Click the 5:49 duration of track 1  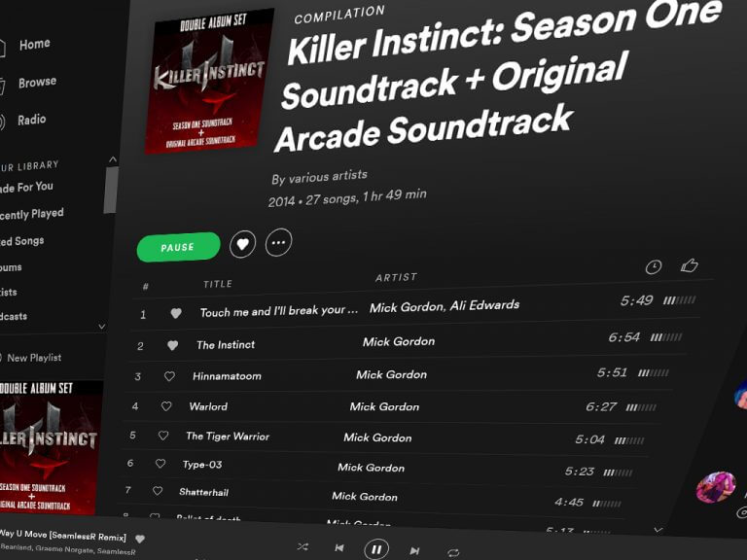pyautogui.click(x=636, y=300)
